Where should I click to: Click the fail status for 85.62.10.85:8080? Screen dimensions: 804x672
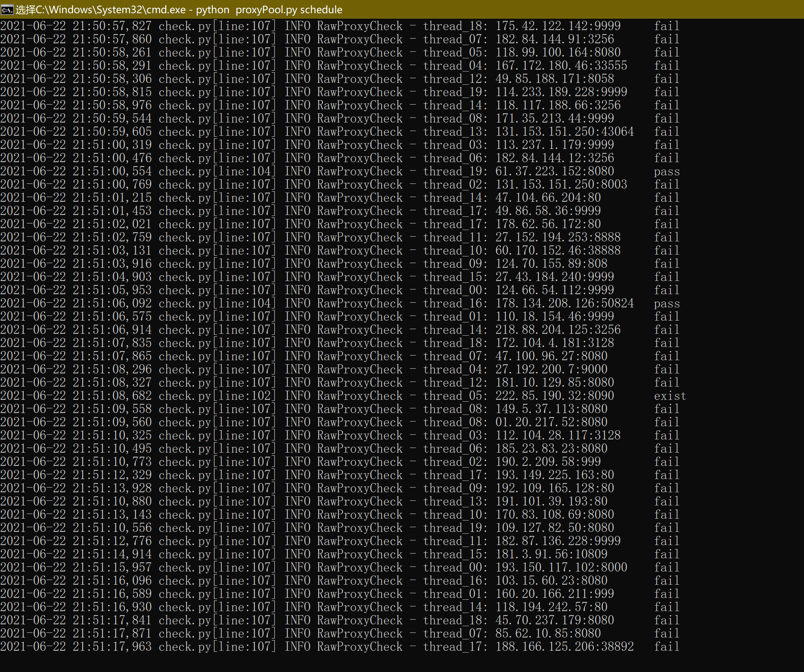tap(666, 633)
